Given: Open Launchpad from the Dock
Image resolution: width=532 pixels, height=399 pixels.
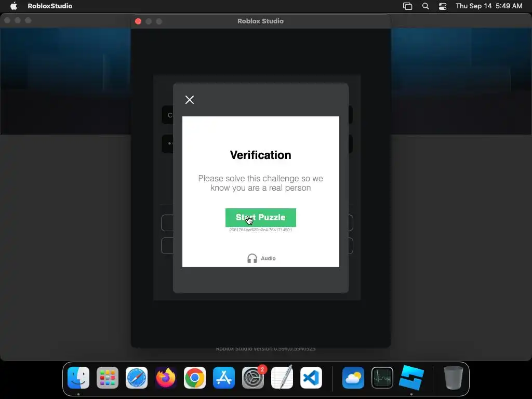Looking at the screenshot, I should [108, 378].
